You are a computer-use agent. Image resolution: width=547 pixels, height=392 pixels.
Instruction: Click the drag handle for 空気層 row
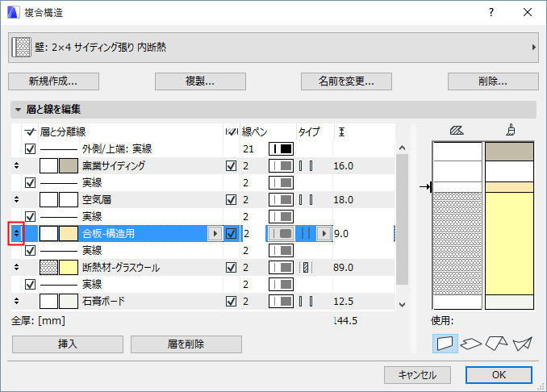16,199
